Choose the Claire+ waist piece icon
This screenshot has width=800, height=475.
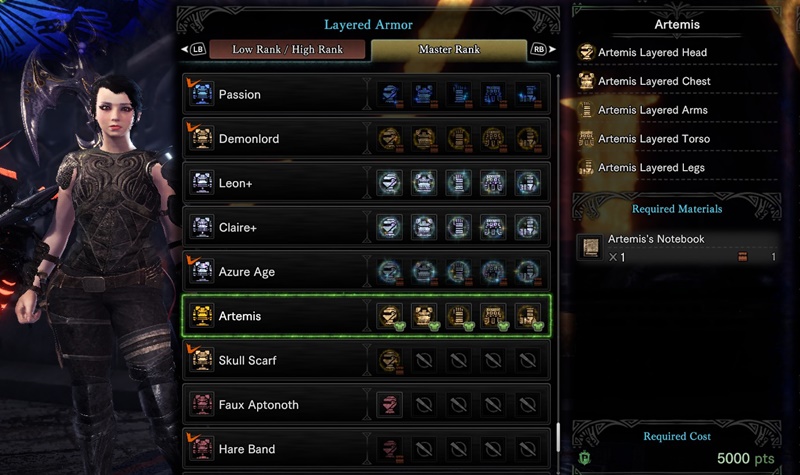point(493,227)
